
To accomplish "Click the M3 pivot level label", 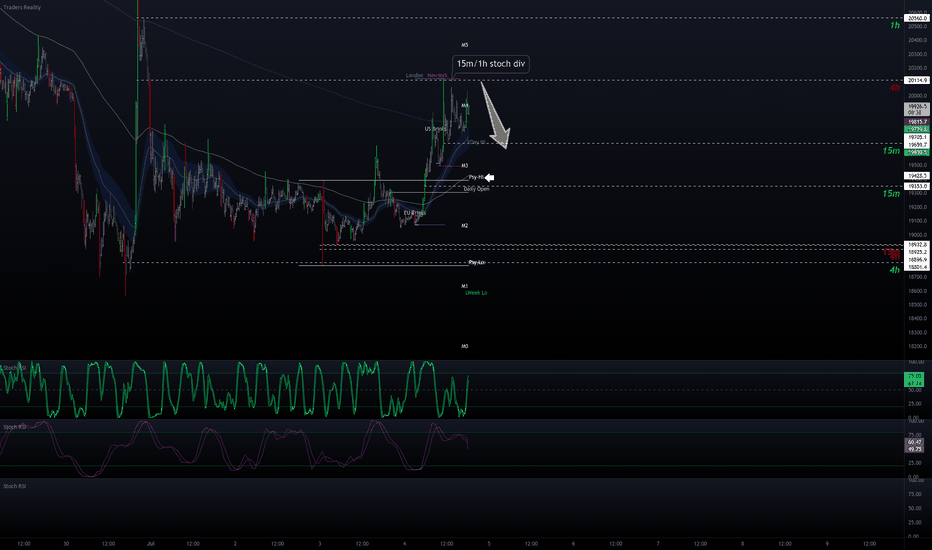I will (465, 166).
